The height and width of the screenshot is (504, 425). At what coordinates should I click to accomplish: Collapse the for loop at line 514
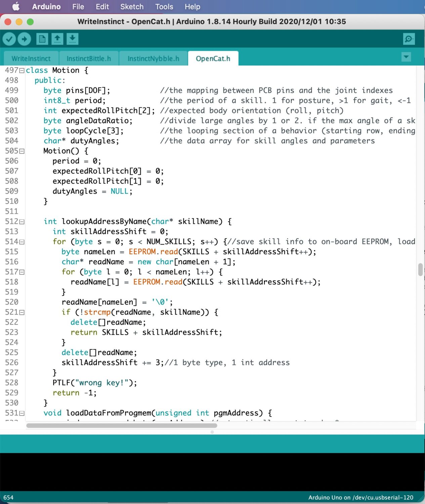pos(22,242)
